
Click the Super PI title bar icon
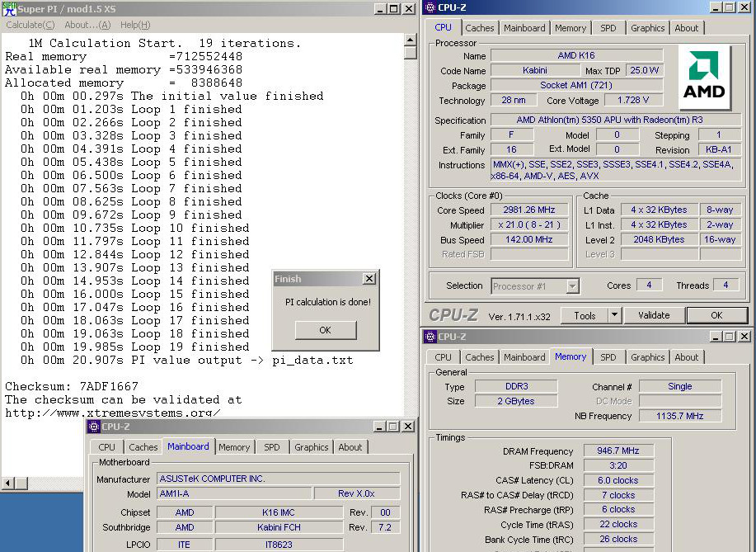click(9, 9)
